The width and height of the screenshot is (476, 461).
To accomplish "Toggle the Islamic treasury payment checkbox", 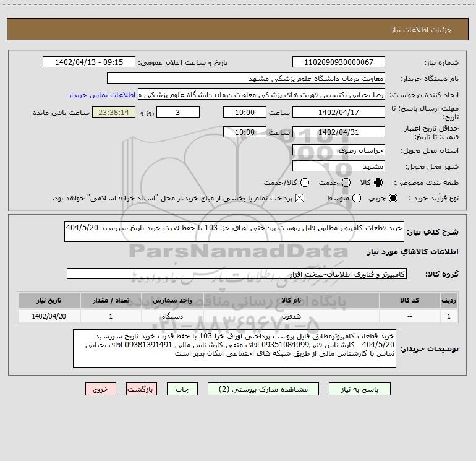I will (300, 198).
